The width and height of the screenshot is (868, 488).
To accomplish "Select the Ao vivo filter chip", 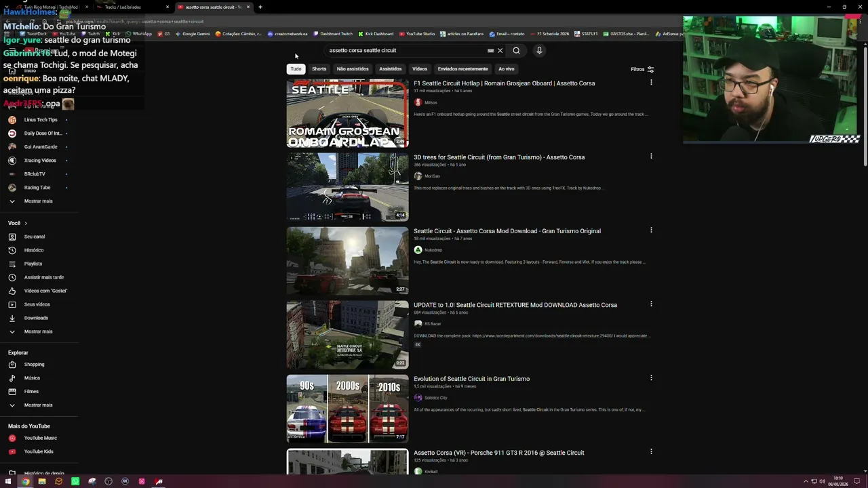I will tap(507, 68).
